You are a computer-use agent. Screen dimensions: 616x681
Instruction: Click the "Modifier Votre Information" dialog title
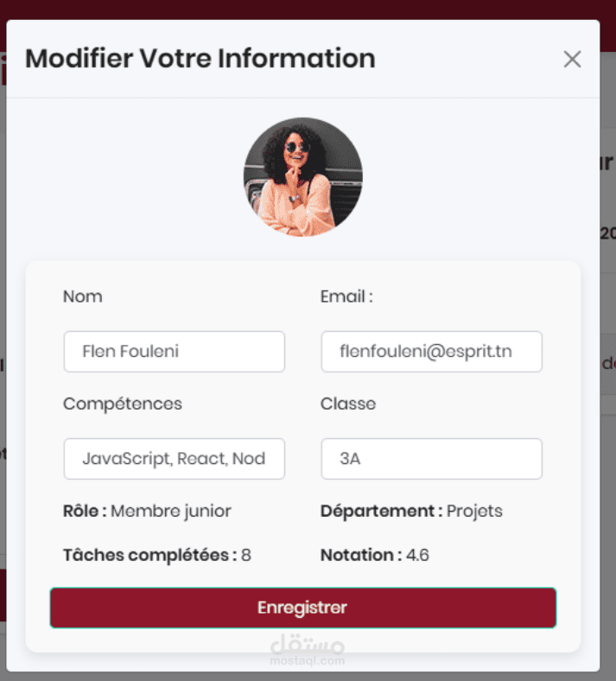(x=200, y=59)
